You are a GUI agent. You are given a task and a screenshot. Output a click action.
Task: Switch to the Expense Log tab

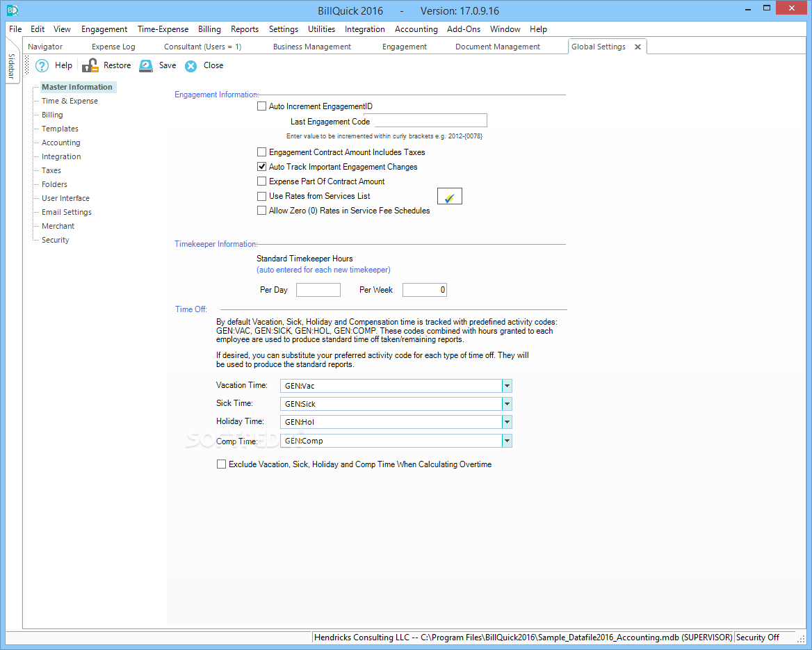113,47
